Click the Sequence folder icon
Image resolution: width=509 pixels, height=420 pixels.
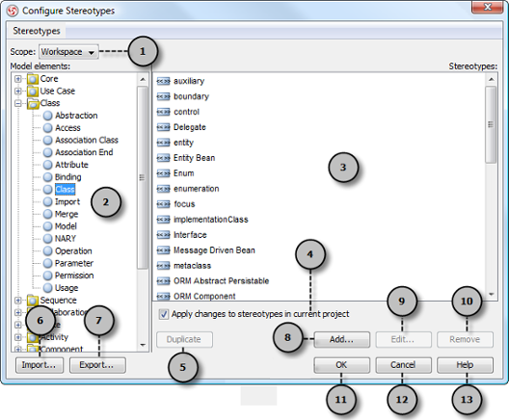[x=33, y=301]
